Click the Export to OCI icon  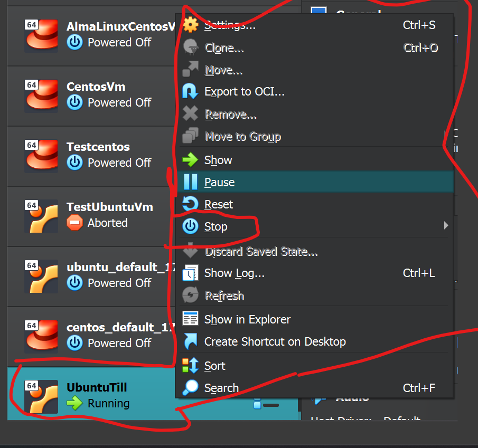tap(191, 91)
